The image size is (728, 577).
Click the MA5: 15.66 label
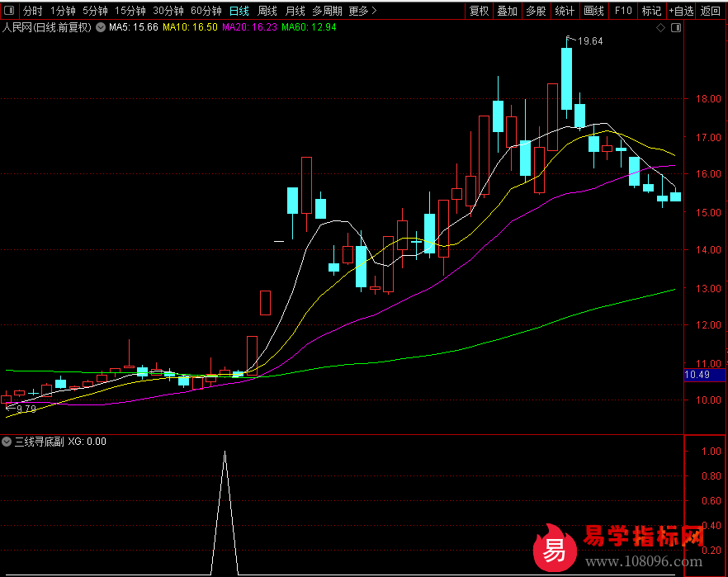[x=133, y=27]
